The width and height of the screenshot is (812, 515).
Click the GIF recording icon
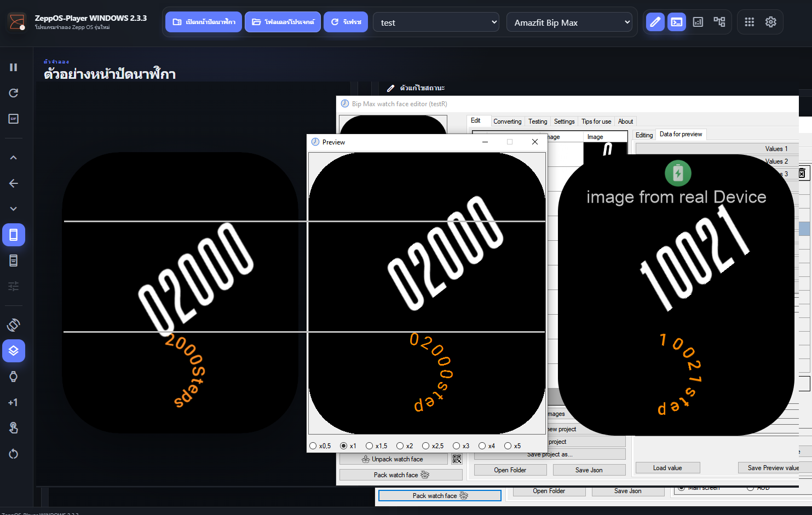pos(14,119)
